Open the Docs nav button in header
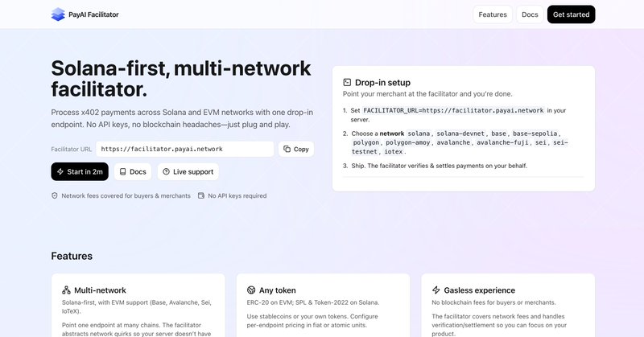This screenshot has width=644, height=337. 530,14
